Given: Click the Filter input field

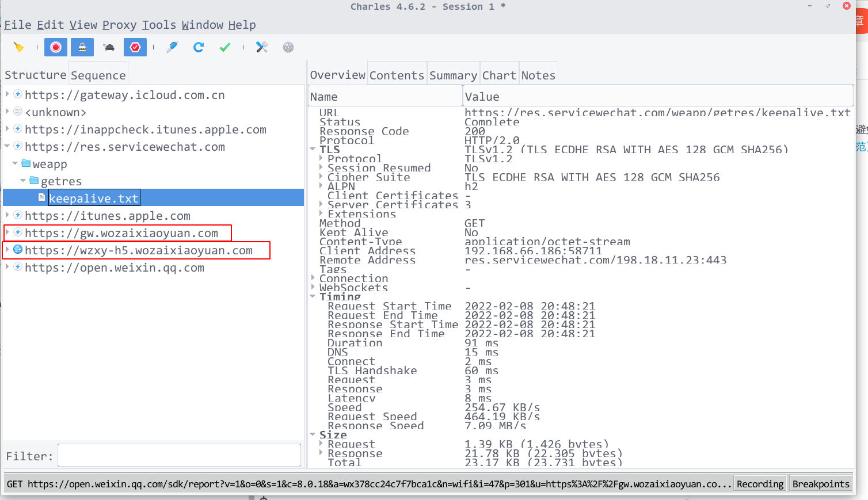Looking at the screenshot, I should (x=179, y=455).
